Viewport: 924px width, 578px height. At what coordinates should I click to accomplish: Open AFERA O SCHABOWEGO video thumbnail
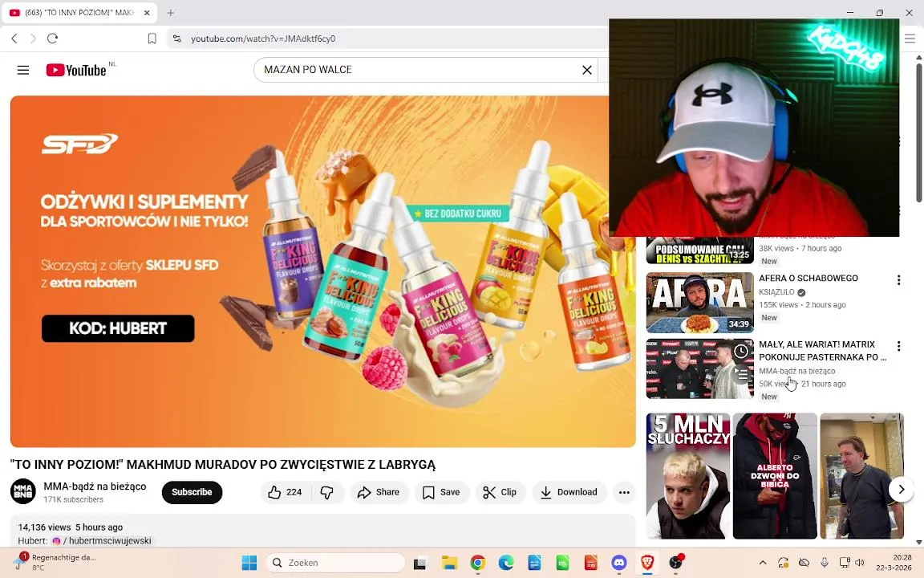point(700,303)
